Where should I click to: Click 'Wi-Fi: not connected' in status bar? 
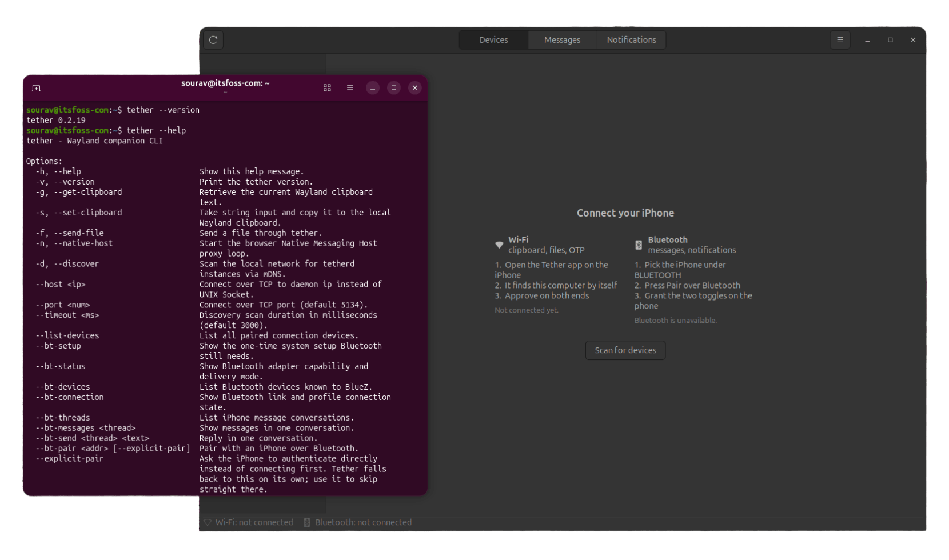(254, 522)
